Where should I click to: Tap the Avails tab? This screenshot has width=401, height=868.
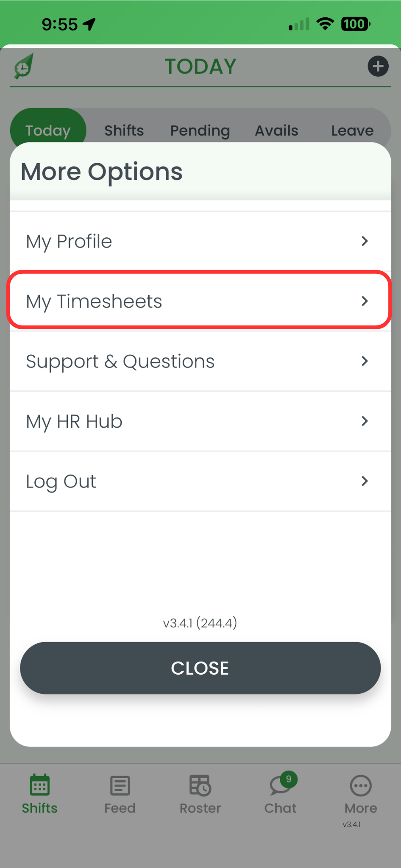tap(276, 130)
